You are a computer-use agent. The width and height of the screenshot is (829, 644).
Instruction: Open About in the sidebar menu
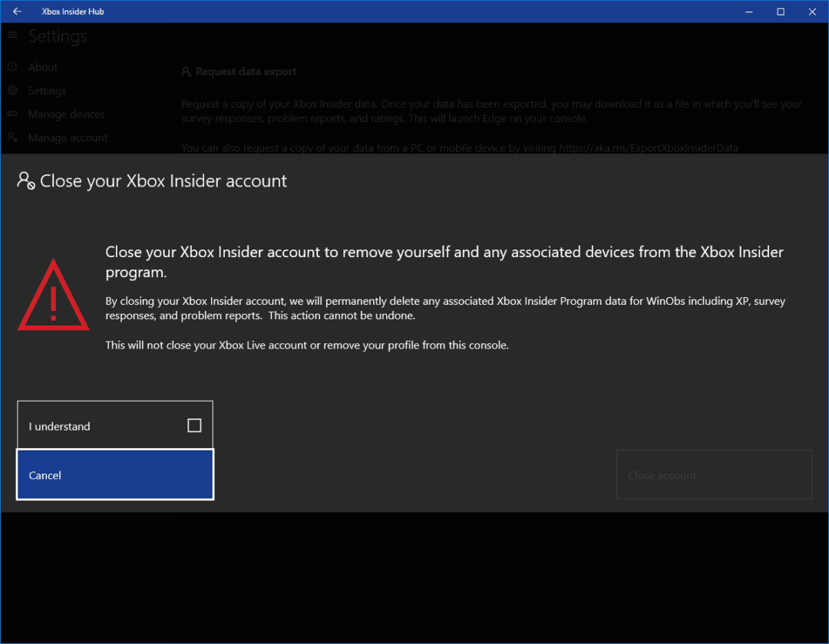coord(43,67)
